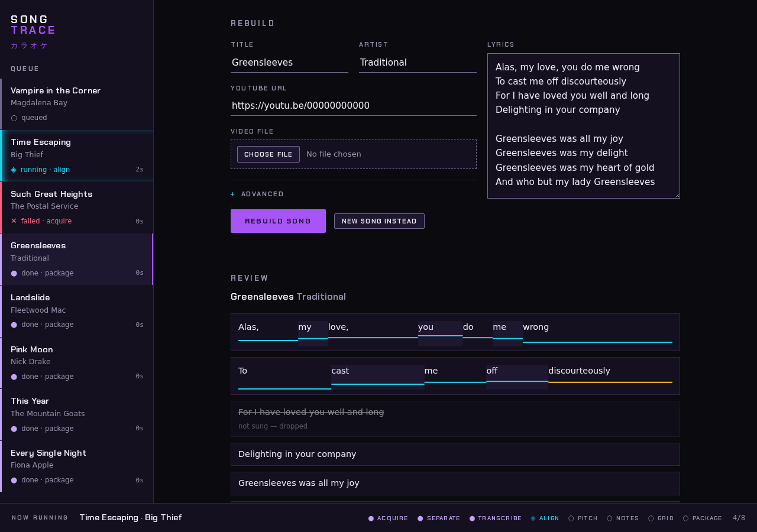Select Time Escaping in the queue

(77, 155)
